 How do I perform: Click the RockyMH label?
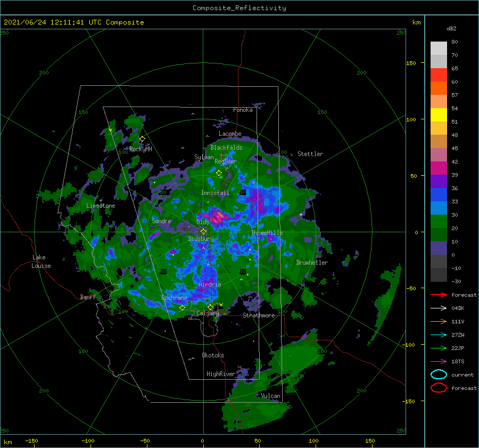141,149
